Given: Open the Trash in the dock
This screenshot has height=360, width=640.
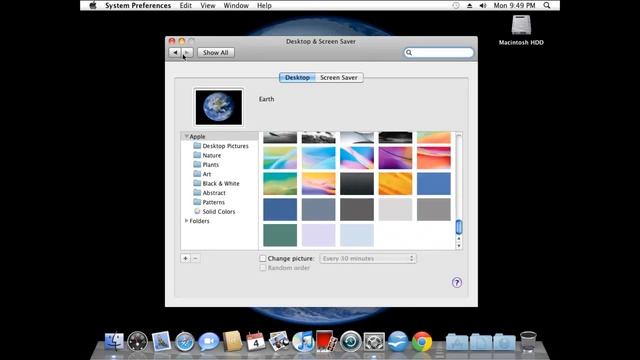Looking at the screenshot, I should tap(528, 341).
